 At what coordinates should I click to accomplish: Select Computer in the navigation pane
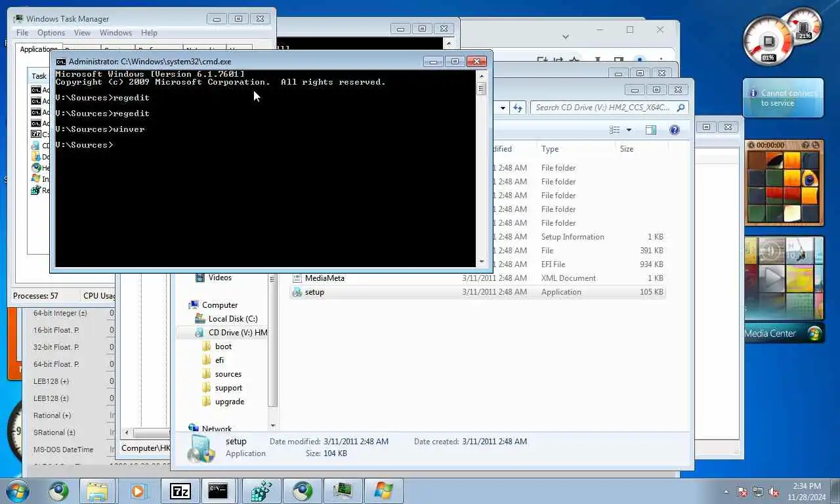tap(220, 305)
